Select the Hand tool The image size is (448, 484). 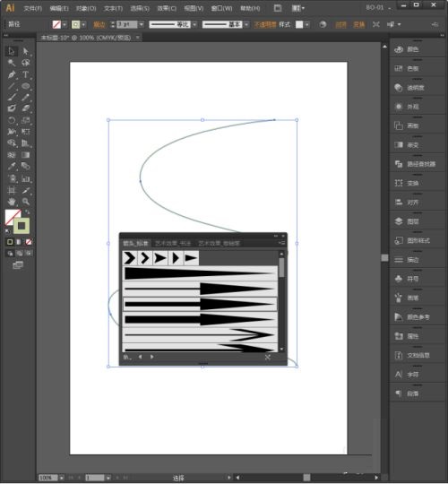[12, 202]
